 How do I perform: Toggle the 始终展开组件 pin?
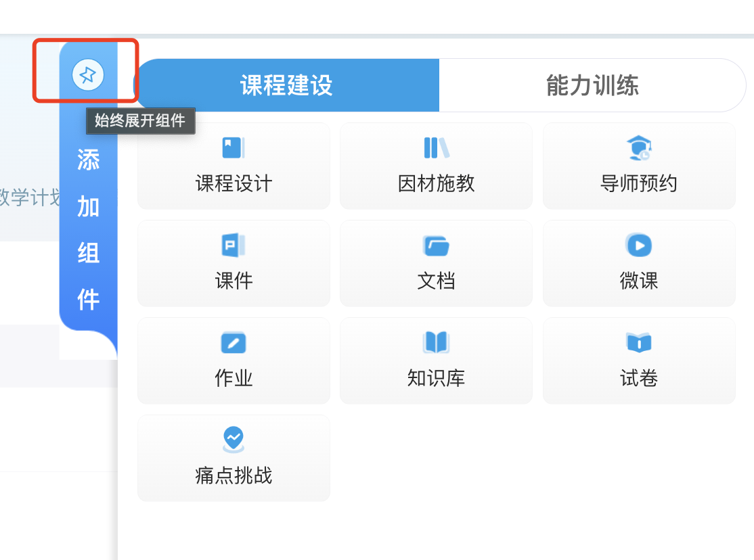tap(87, 75)
